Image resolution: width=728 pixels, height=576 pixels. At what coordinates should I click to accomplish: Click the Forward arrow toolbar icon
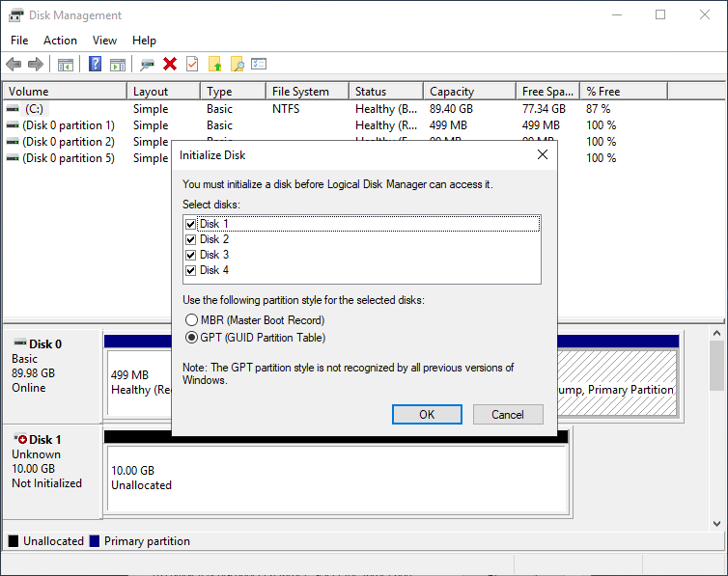36,64
